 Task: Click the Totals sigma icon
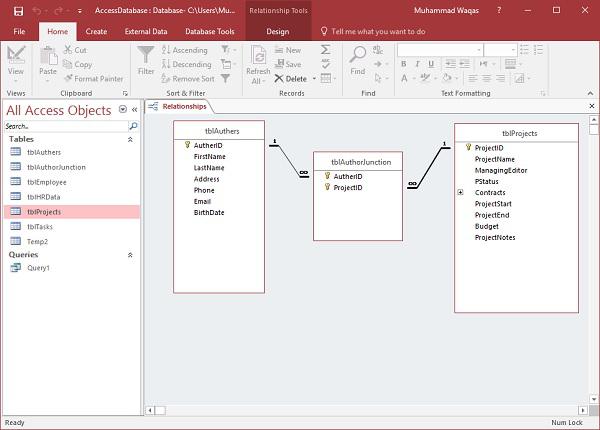[x=326, y=50]
